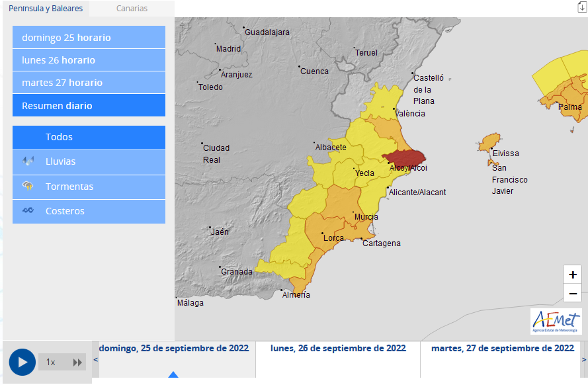Open the AEMet logo link
Screen dimensions: 588x385
point(556,321)
